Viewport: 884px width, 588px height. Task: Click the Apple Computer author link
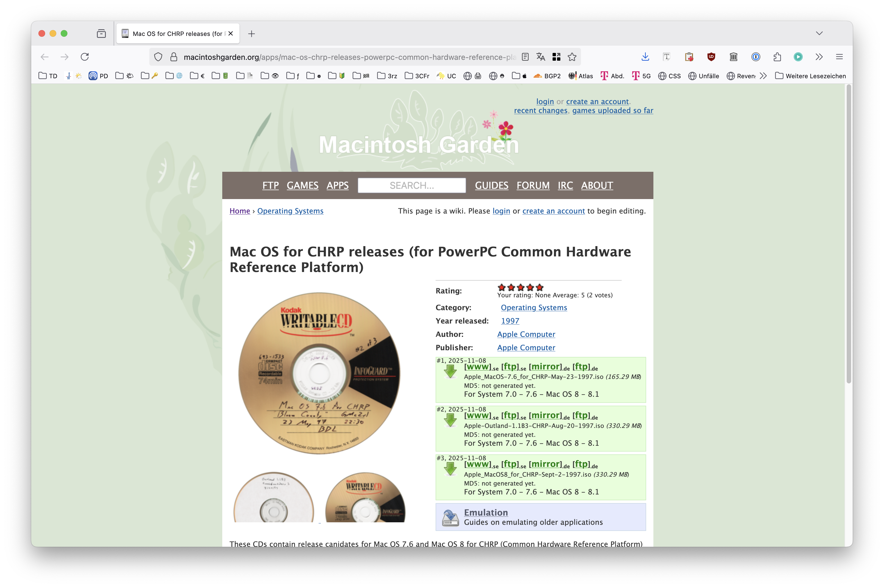(526, 334)
